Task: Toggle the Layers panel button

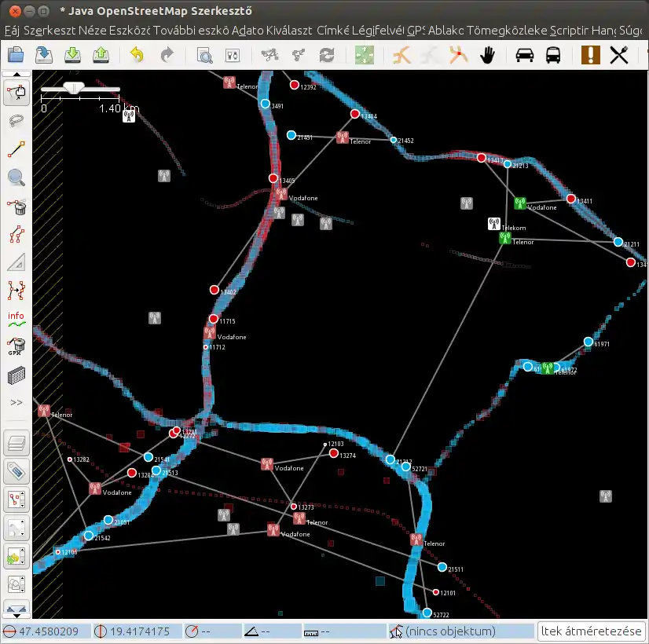Action: (16, 444)
